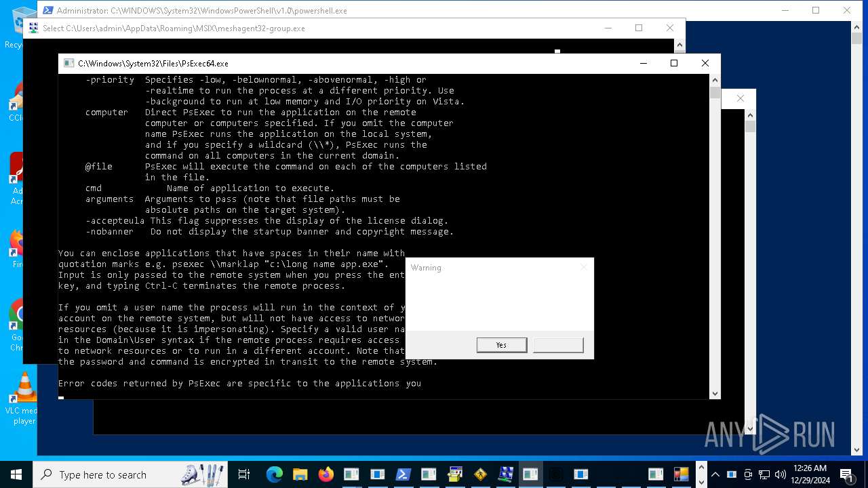Click PsExec console scrollbar down arrow
Viewport: 868px width, 488px height.
715,393
